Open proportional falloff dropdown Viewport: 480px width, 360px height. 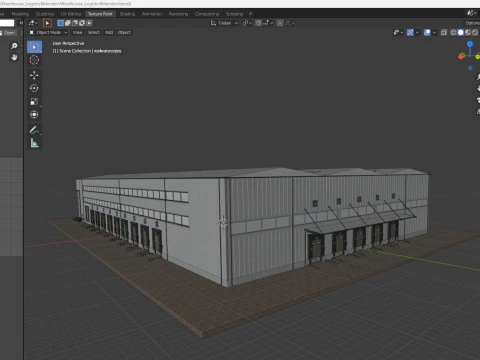(x=289, y=23)
